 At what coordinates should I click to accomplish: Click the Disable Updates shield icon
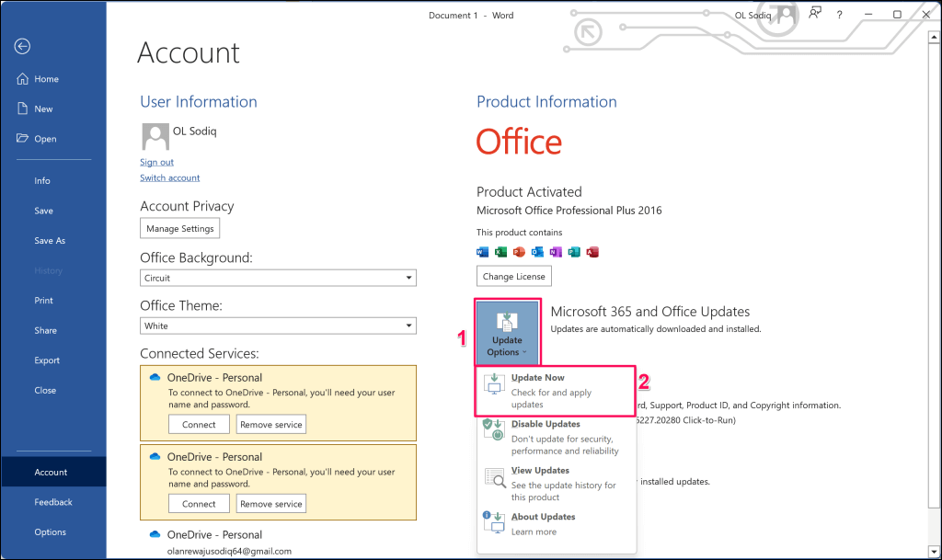[x=494, y=430]
